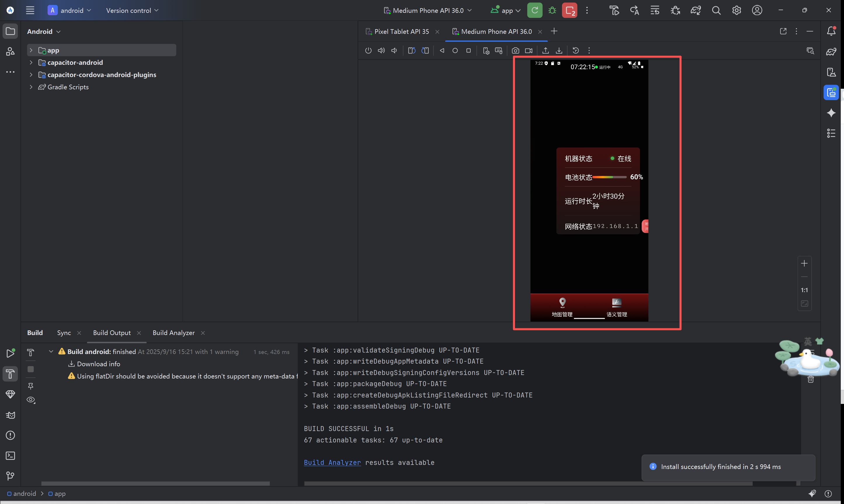Viewport: 844px width, 504px height.
Task: Power off the running emulator
Action: point(368,50)
